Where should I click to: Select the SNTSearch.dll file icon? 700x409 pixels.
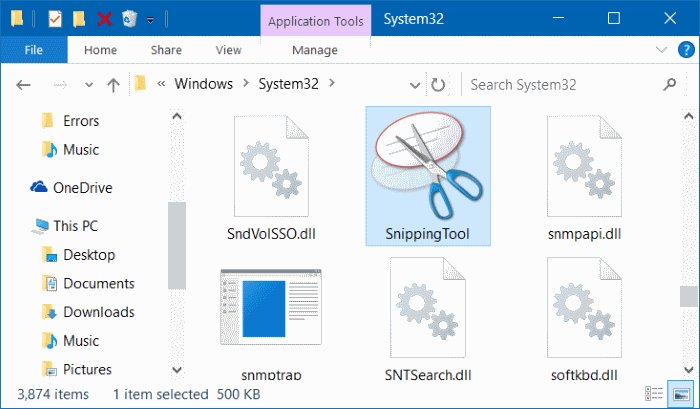(x=428, y=308)
